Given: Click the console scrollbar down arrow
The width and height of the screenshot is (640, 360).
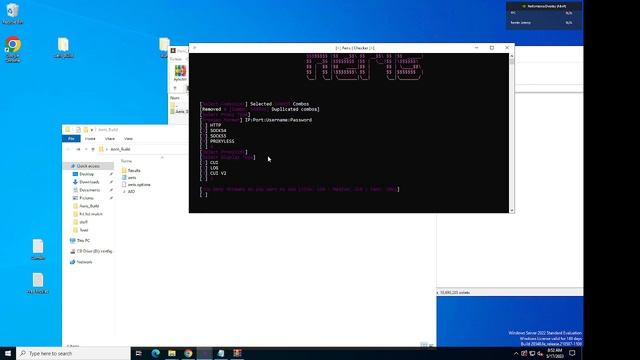Looking at the screenshot, I should click(x=511, y=210).
